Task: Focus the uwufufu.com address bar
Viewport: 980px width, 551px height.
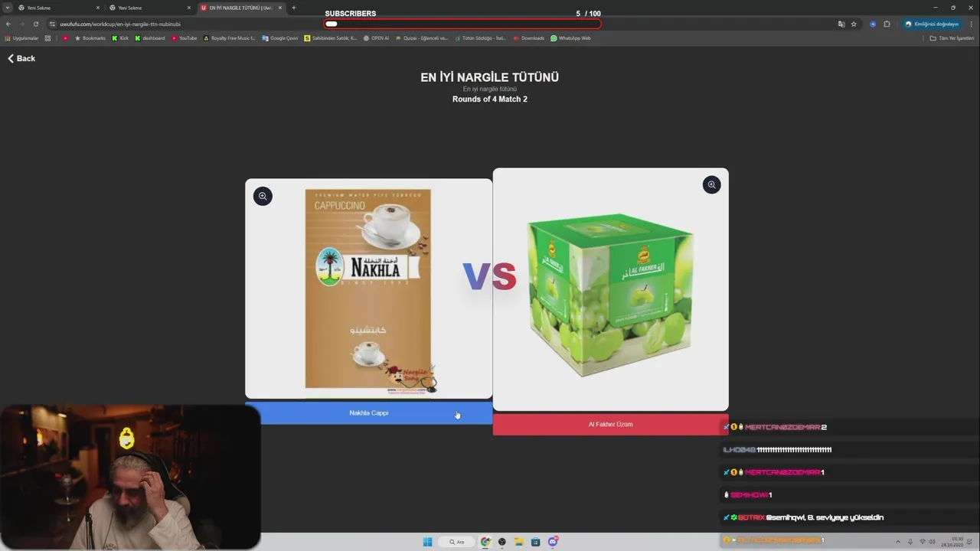Action: [x=444, y=24]
